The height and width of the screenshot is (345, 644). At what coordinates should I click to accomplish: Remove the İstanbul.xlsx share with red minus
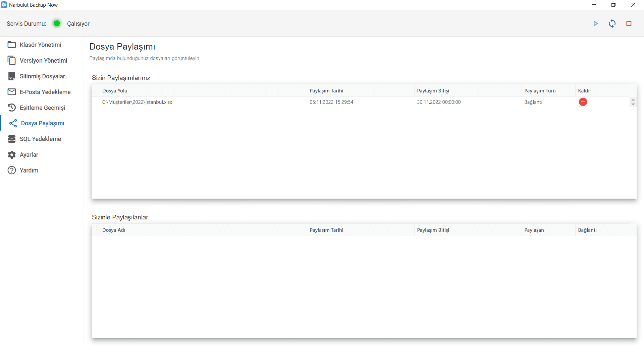click(x=583, y=102)
